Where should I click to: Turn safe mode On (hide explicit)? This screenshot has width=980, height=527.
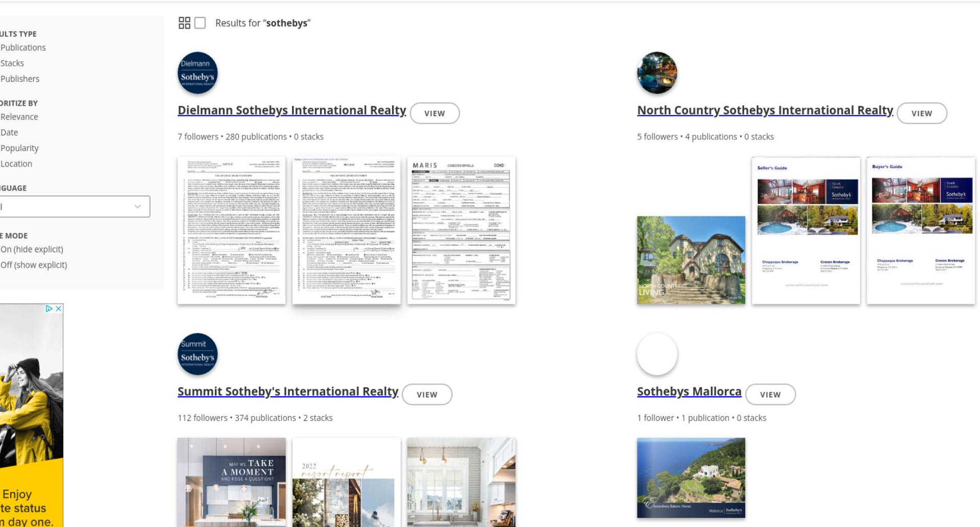coord(32,249)
